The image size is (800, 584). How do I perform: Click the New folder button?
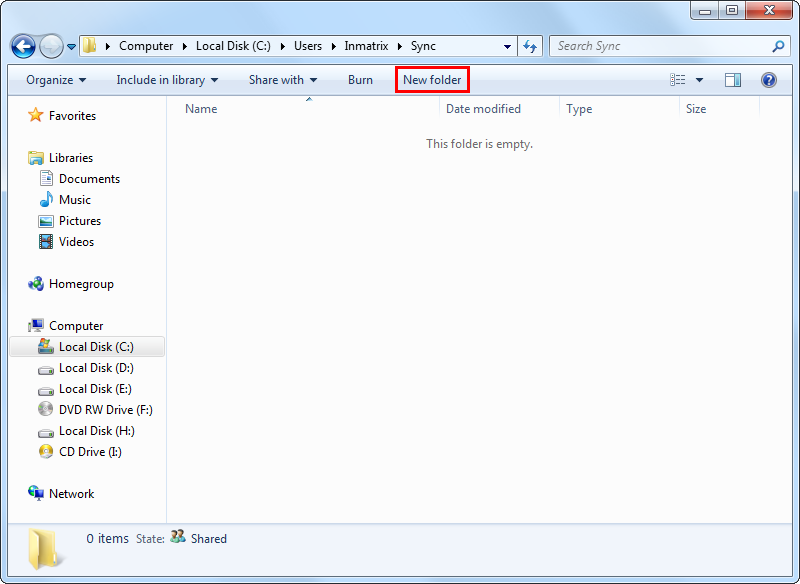click(x=432, y=80)
